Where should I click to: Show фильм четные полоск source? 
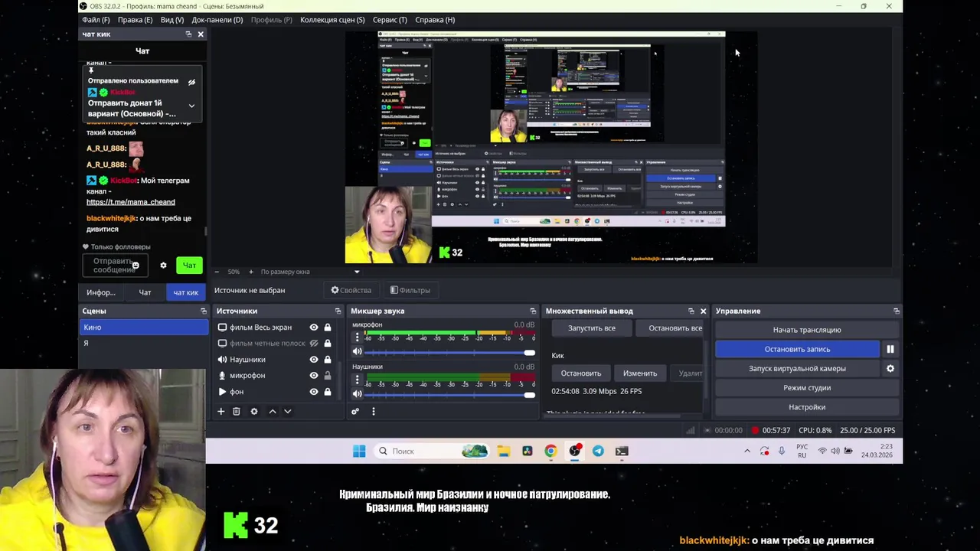point(314,344)
